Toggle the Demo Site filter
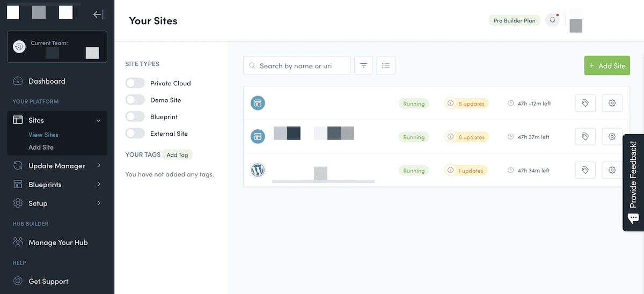 [135, 100]
